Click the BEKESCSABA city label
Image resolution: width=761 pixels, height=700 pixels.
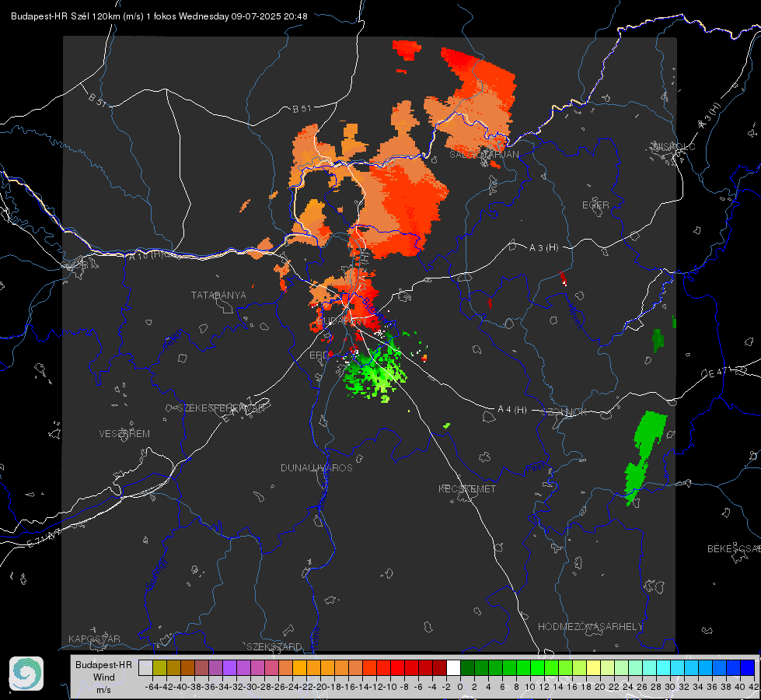coord(734,548)
